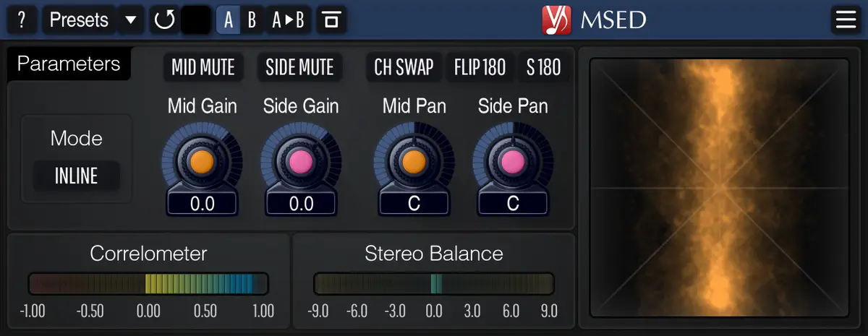The image size is (868, 336).
Task: Toggle S 180 button
Action: coord(543,67)
